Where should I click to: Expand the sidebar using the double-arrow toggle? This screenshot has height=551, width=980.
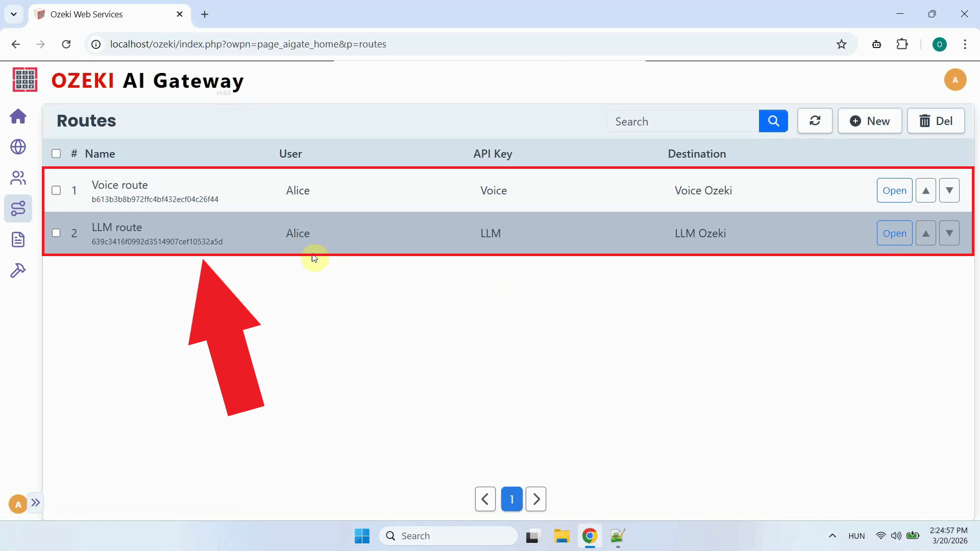point(36,503)
